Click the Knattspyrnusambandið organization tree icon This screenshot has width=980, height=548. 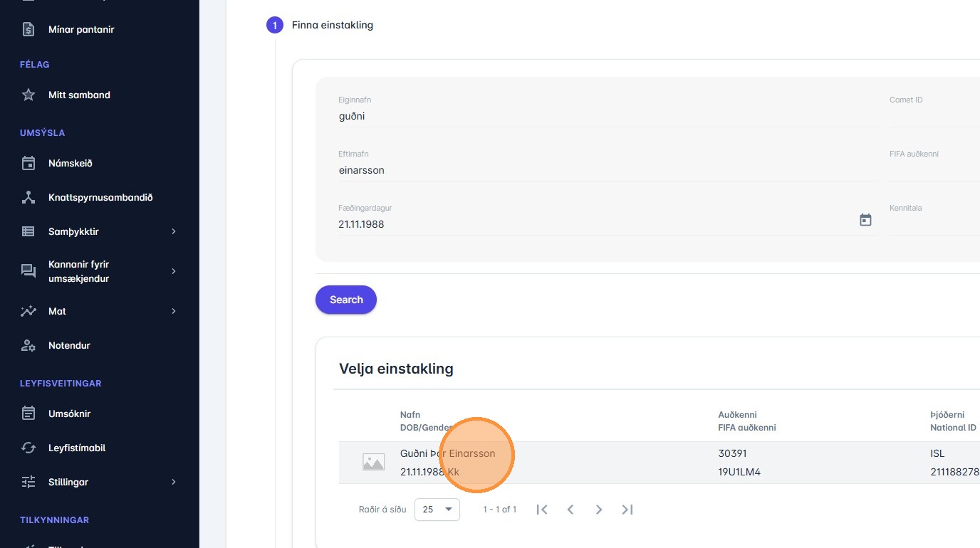click(x=28, y=197)
